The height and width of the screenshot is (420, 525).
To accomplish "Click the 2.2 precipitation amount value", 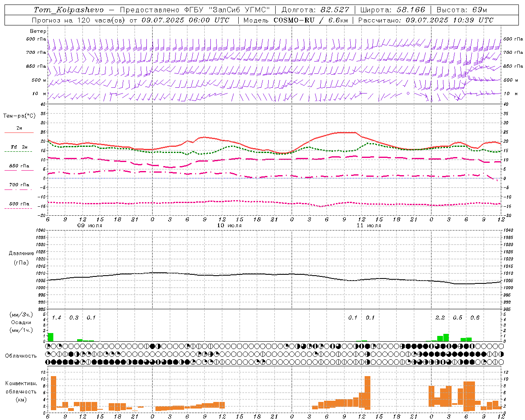I will [x=440, y=318].
